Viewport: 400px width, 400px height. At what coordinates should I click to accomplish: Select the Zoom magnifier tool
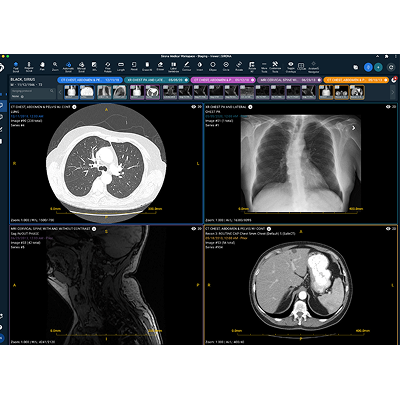click(x=55, y=66)
